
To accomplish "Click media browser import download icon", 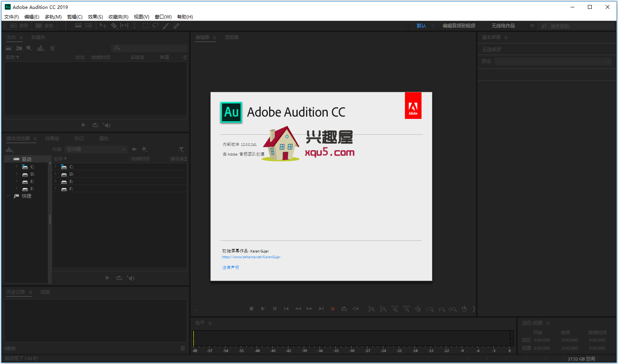I will (x=10, y=149).
